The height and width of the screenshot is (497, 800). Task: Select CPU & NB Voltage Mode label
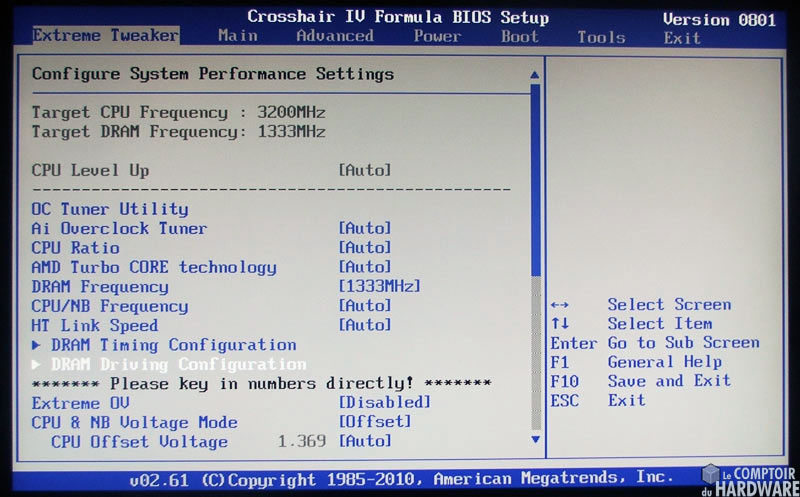click(135, 422)
